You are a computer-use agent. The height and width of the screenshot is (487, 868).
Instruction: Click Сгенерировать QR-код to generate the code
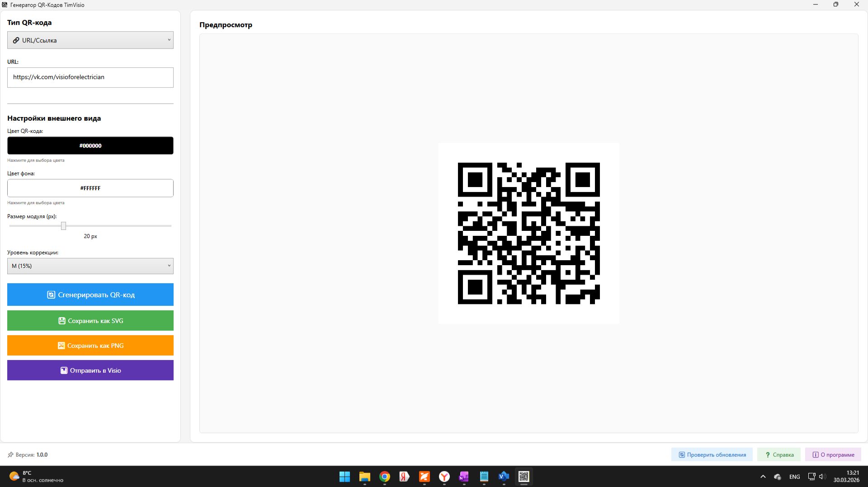click(90, 295)
